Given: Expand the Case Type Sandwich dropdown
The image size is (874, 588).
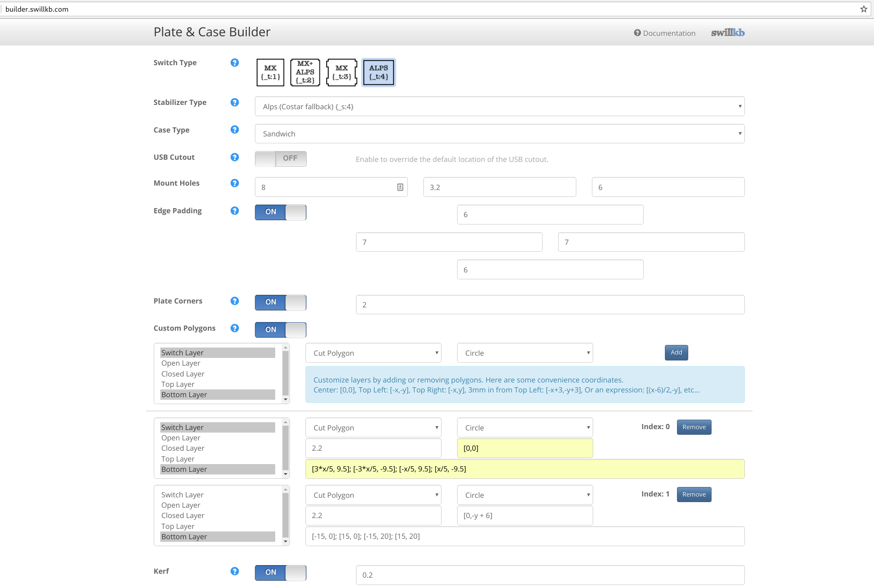Looking at the screenshot, I should 499,134.
